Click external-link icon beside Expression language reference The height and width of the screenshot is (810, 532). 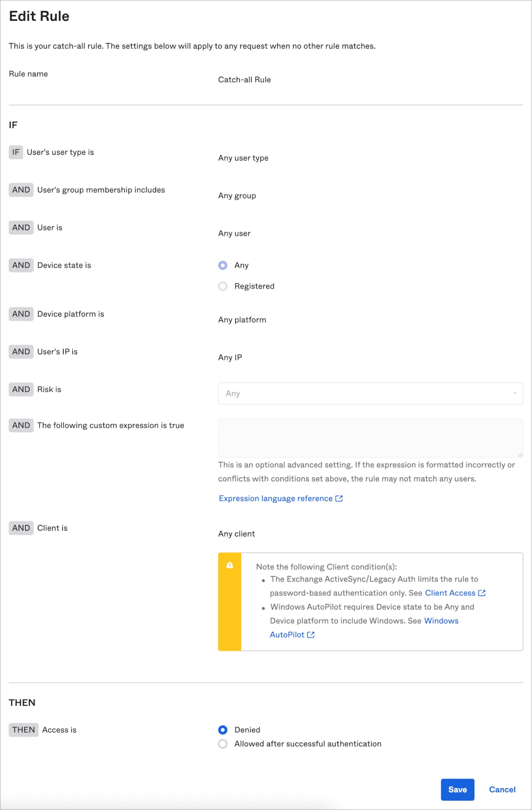pyautogui.click(x=339, y=498)
